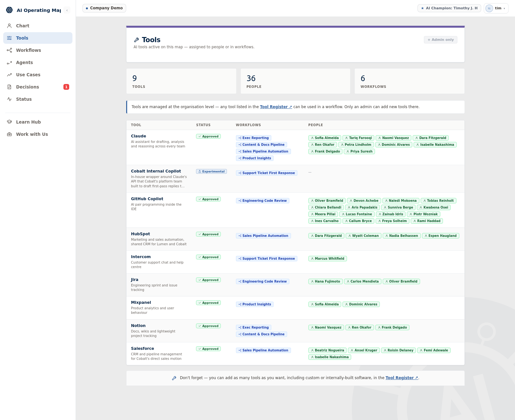
Task: Open Sales Pipeline Automation in Salesforce row
Action: (x=263, y=350)
